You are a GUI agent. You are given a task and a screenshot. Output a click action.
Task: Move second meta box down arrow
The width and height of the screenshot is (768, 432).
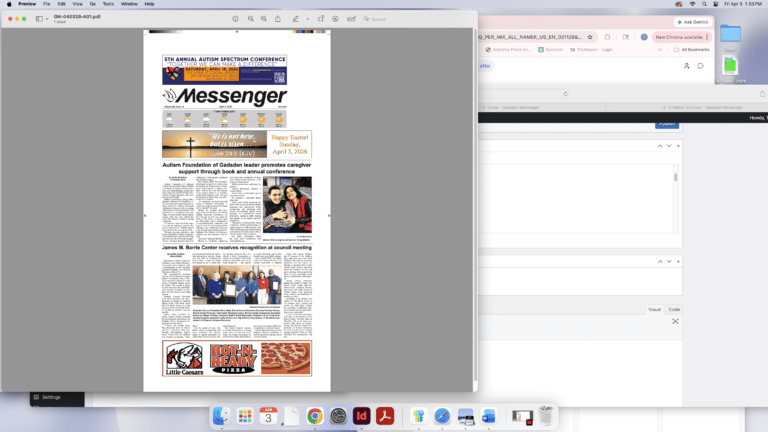[x=669, y=262]
